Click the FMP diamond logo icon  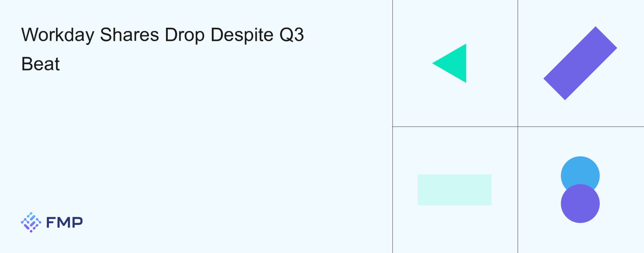tap(31, 222)
